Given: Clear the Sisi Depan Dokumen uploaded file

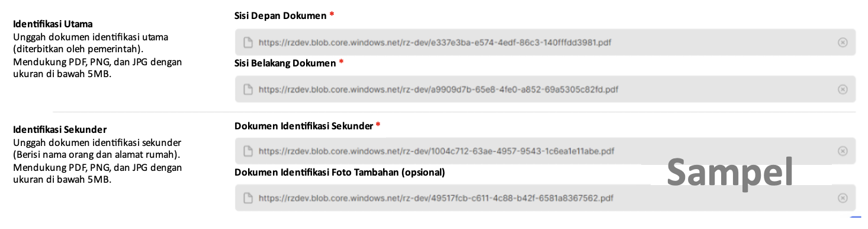Looking at the screenshot, I should (843, 43).
